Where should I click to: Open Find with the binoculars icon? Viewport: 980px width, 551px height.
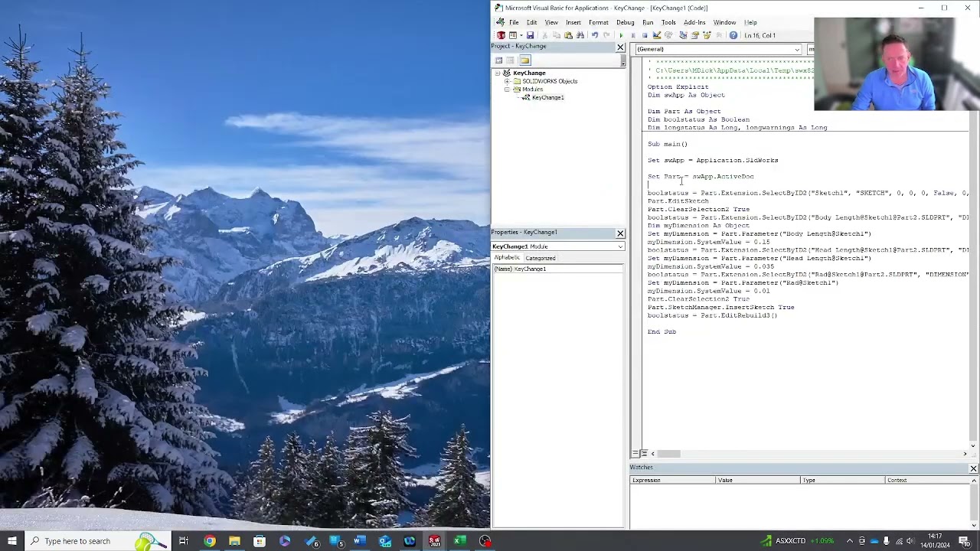[580, 35]
